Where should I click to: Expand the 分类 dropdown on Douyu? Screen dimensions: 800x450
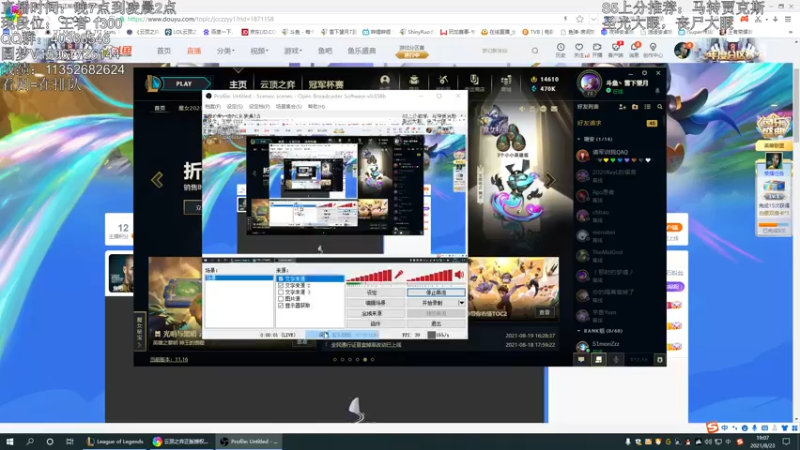pyautogui.click(x=226, y=51)
